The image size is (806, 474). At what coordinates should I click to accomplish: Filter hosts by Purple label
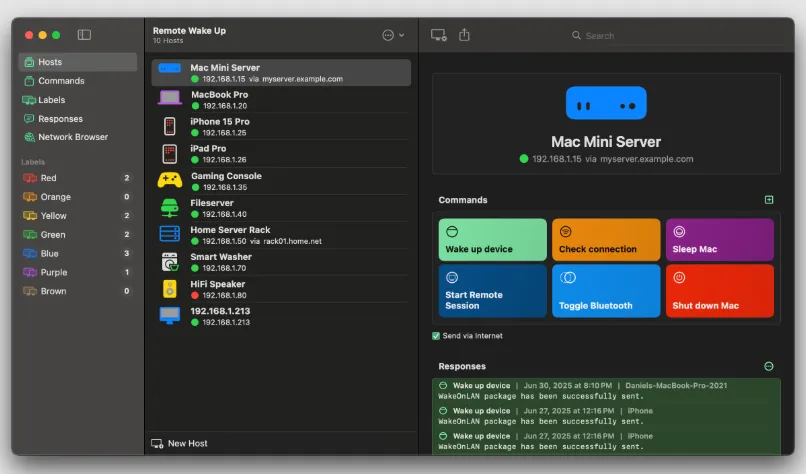[77, 272]
